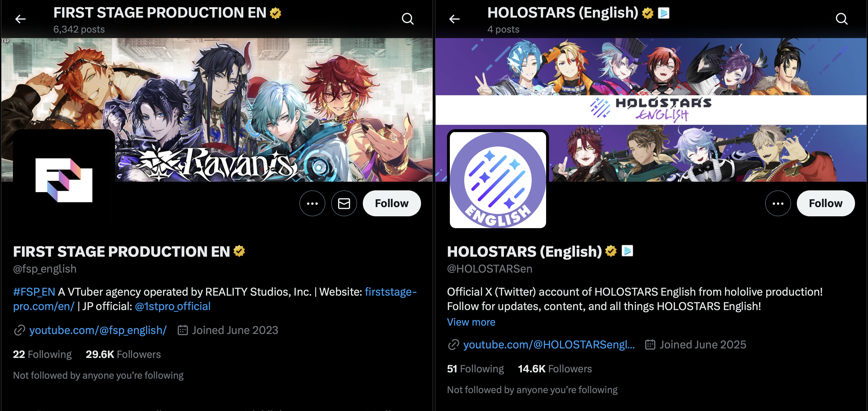This screenshot has height=411, width=868.
Task: View the 29.6K Followers list
Action: [x=123, y=354]
